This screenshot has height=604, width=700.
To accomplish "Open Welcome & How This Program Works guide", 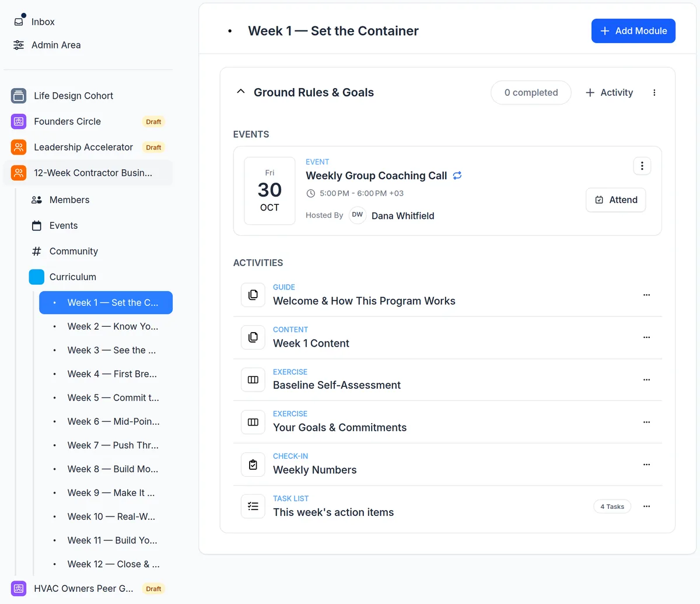I will pos(364,301).
